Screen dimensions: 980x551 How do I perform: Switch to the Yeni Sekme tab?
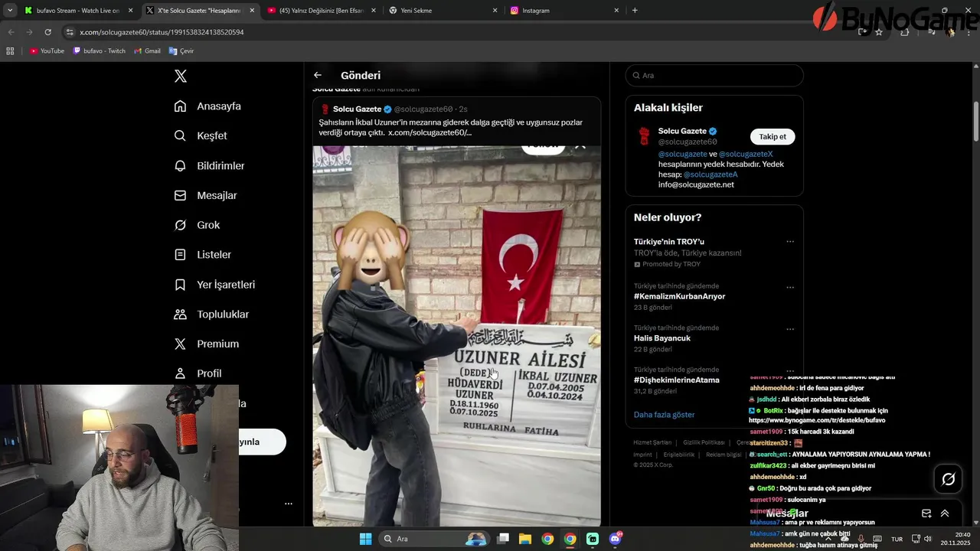click(x=443, y=11)
